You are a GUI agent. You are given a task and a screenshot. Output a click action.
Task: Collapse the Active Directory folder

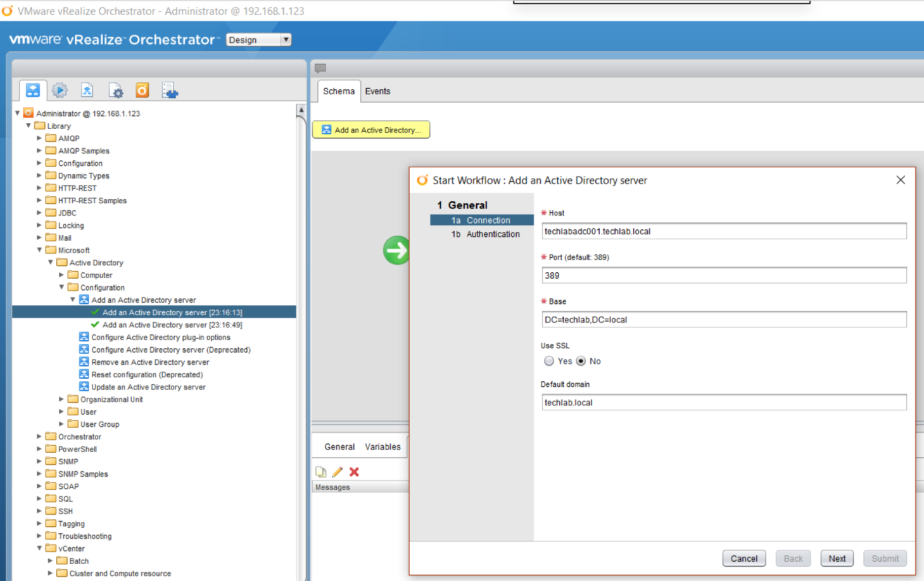pyautogui.click(x=50, y=262)
